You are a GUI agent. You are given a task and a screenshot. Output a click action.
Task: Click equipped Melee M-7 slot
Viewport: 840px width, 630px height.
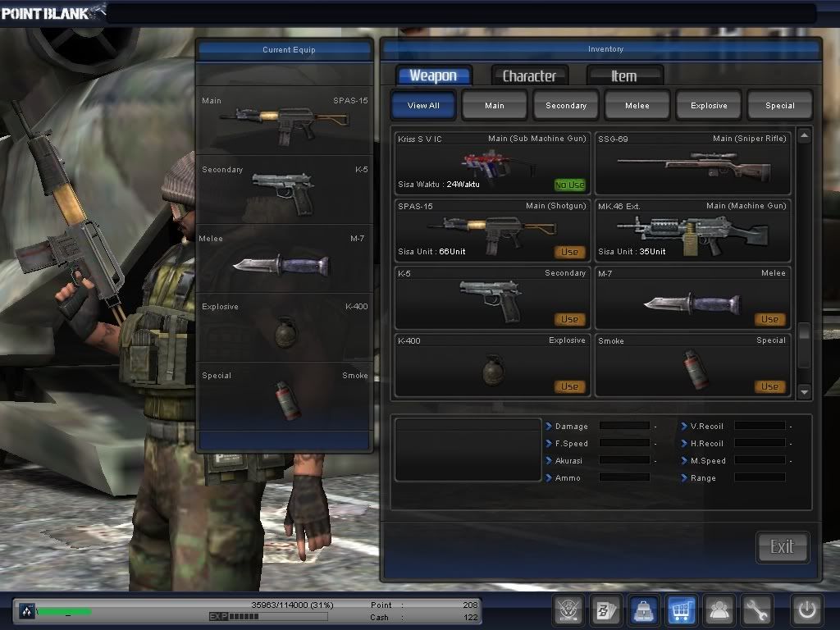click(x=285, y=258)
